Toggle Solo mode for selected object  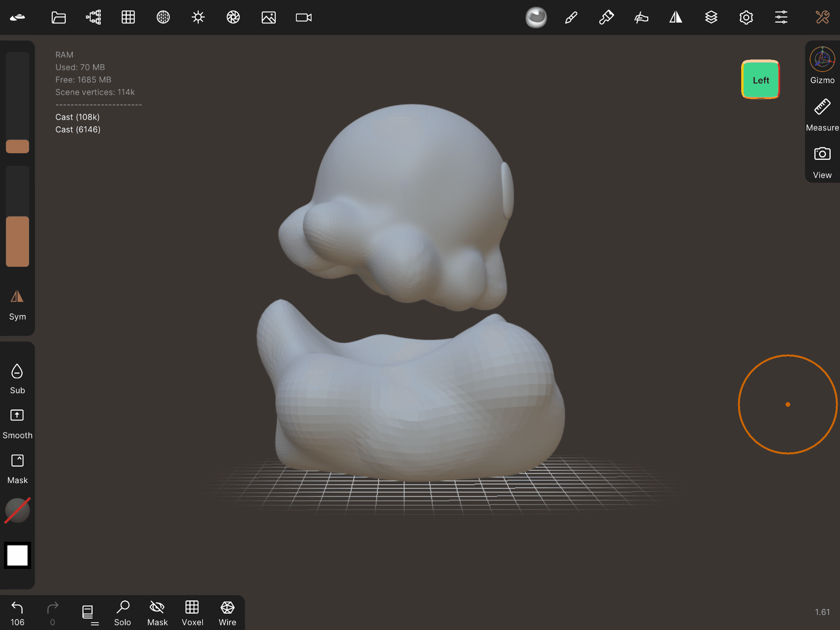[x=122, y=613]
